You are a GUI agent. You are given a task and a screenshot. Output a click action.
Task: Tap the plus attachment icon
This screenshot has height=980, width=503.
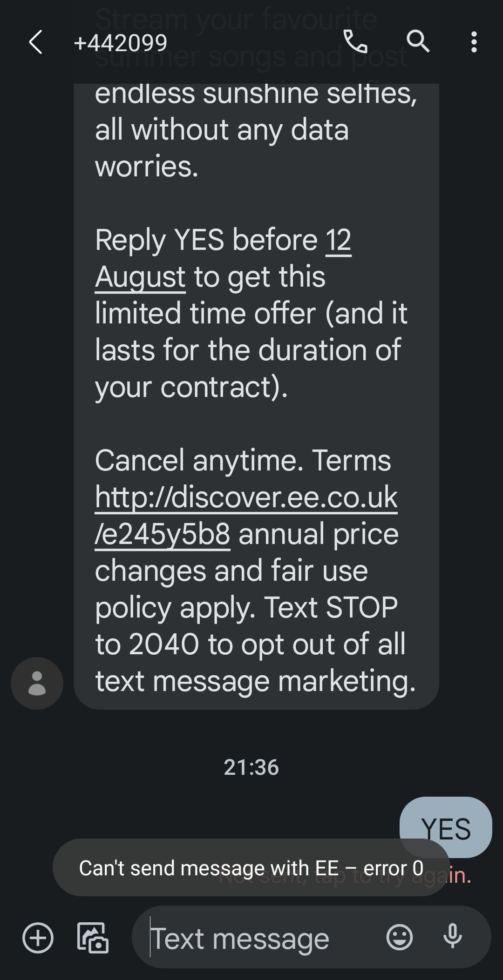38,937
